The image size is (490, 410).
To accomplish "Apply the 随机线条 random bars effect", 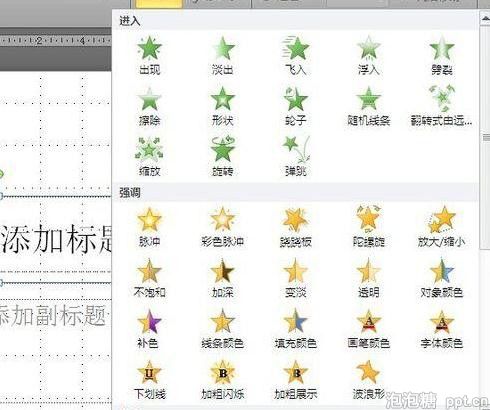I will pos(369,107).
